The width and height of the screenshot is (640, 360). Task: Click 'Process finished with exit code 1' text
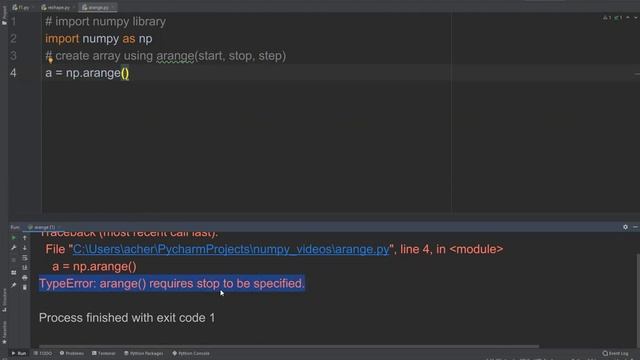127,318
